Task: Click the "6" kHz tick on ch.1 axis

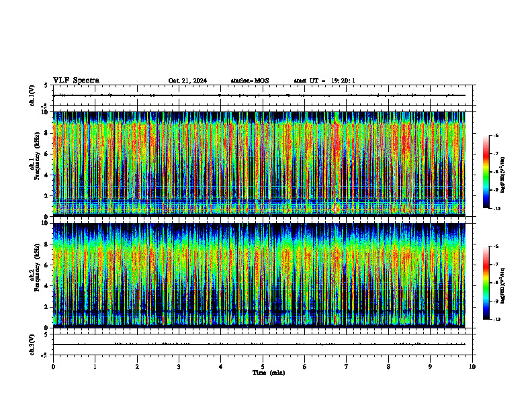Action: 47,154
